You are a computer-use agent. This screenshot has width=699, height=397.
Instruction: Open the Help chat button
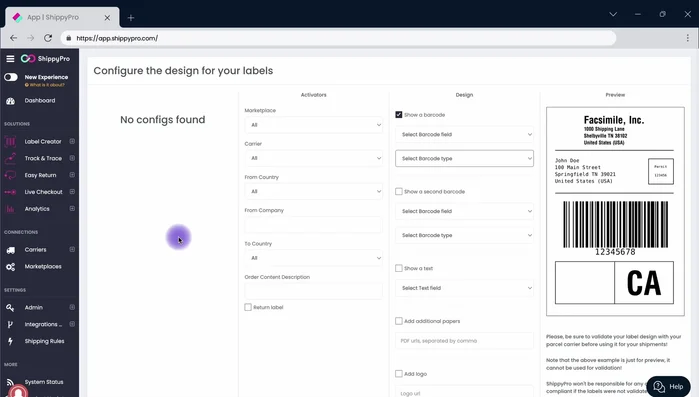tap(668, 386)
